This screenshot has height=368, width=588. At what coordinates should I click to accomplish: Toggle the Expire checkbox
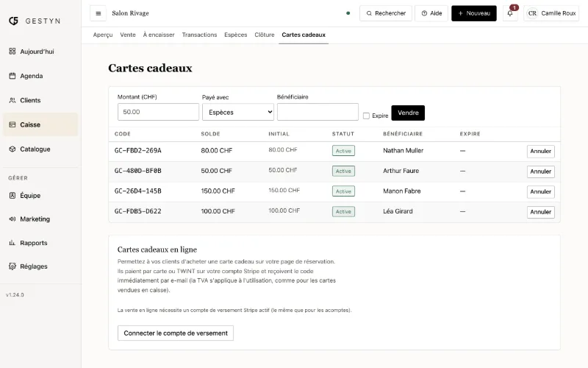coord(366,116)
